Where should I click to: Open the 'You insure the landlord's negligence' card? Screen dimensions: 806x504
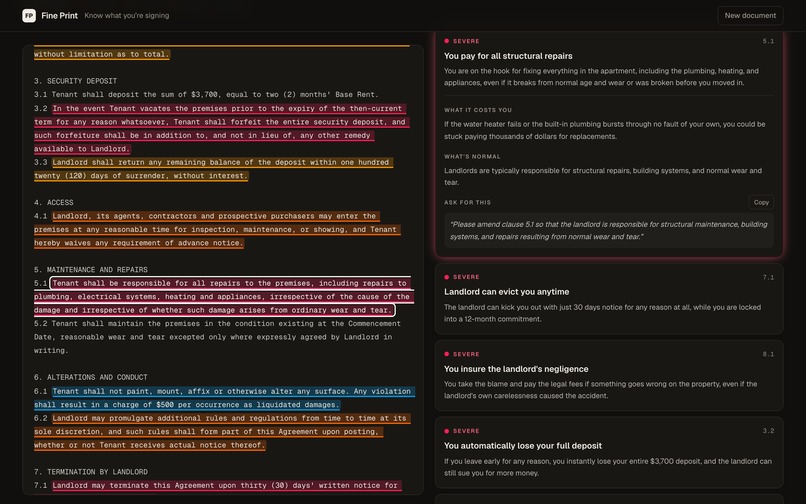(x=609, y=375)
